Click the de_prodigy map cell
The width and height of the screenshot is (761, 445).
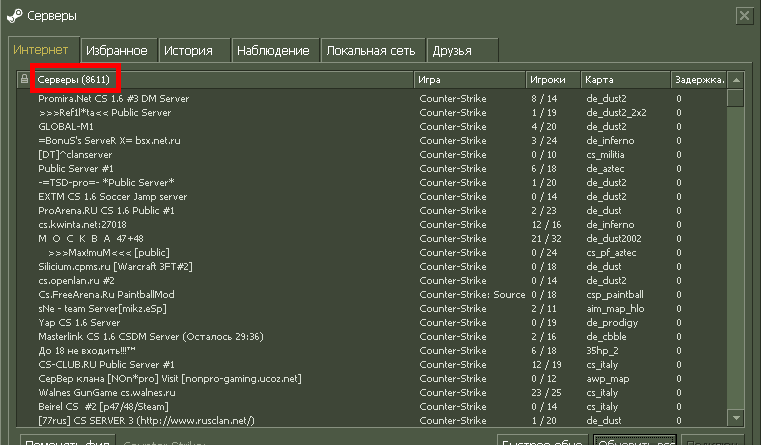[612, 323]
